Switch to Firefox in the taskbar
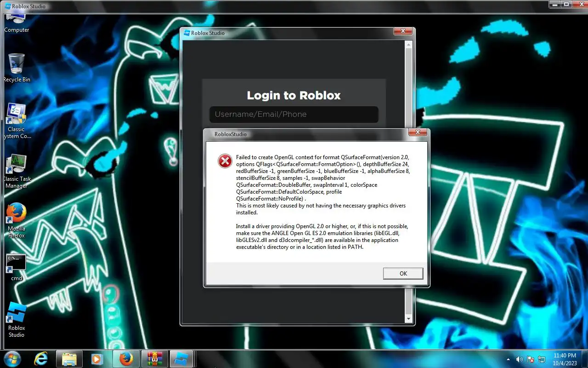 [x=126, y=359]
